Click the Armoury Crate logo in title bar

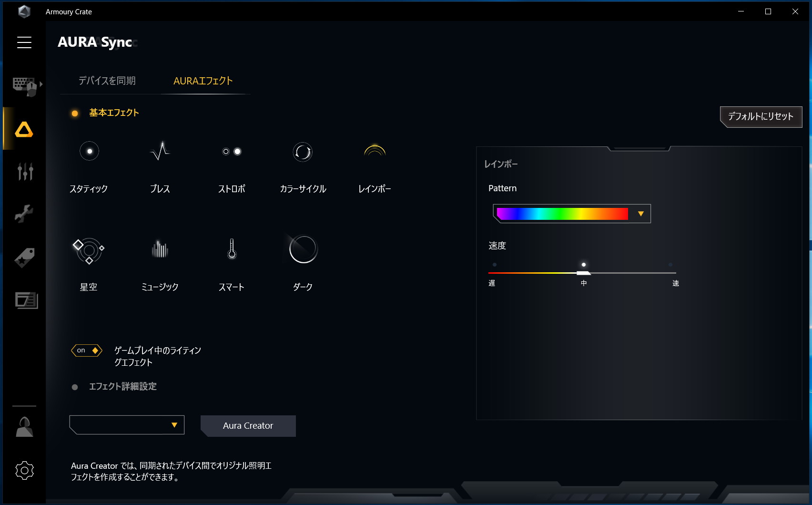[24, 11]
